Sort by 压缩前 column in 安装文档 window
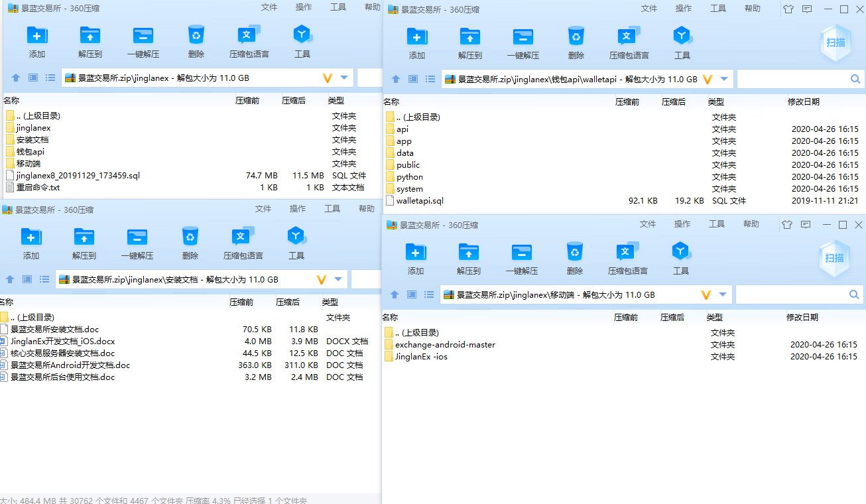 coord(241,302)
